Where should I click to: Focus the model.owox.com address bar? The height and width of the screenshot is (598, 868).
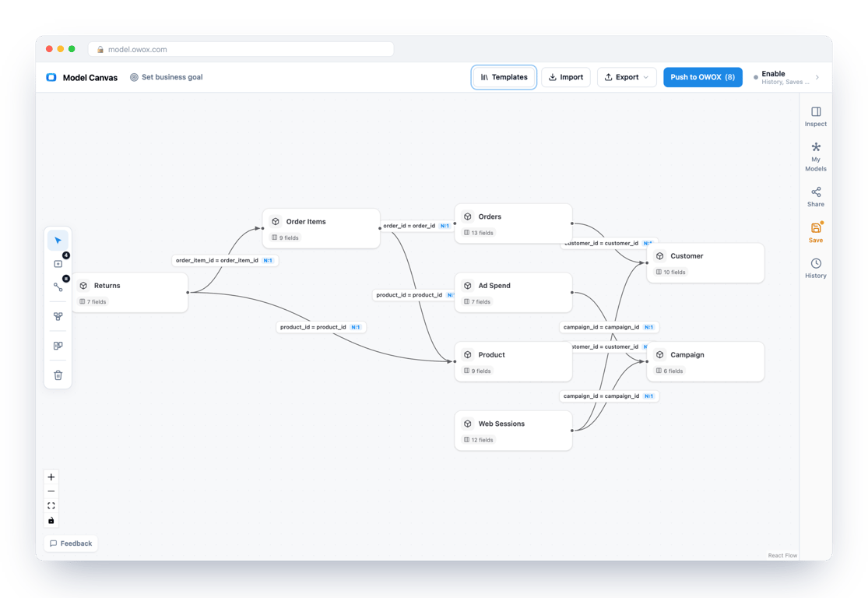pyautogui.click(x=241, y=49)
